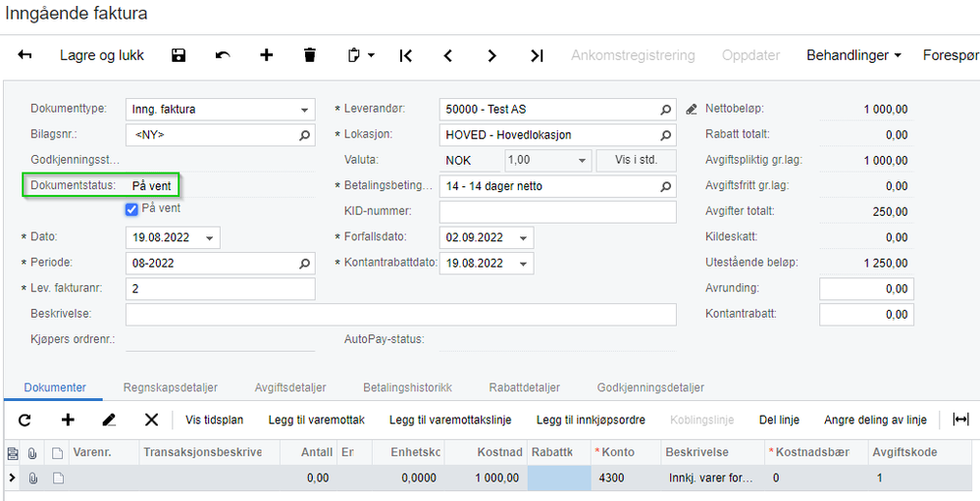Delete the selected line with X
Image resolution: width=980 pixels, height=501 pixels.
pyautogui.click(x=151, y=420)
